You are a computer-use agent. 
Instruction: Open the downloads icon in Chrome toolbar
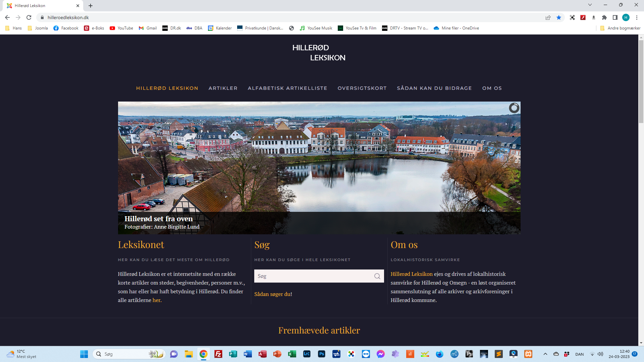[594, 17]
